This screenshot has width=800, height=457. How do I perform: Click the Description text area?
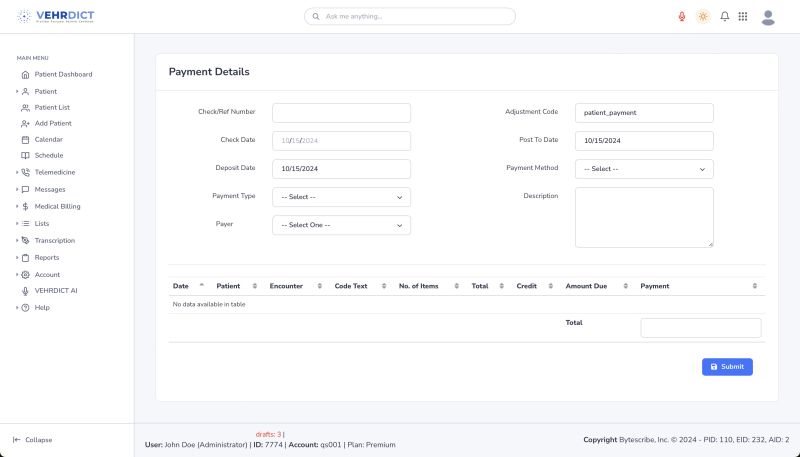[x=644, y=217]
